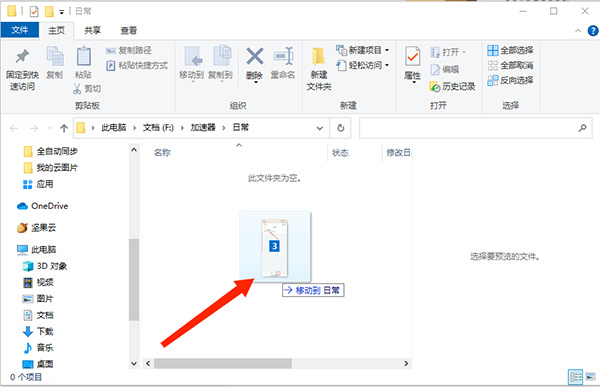
Task: Switch to the Share (共享) tab
Action: point(93,30)
